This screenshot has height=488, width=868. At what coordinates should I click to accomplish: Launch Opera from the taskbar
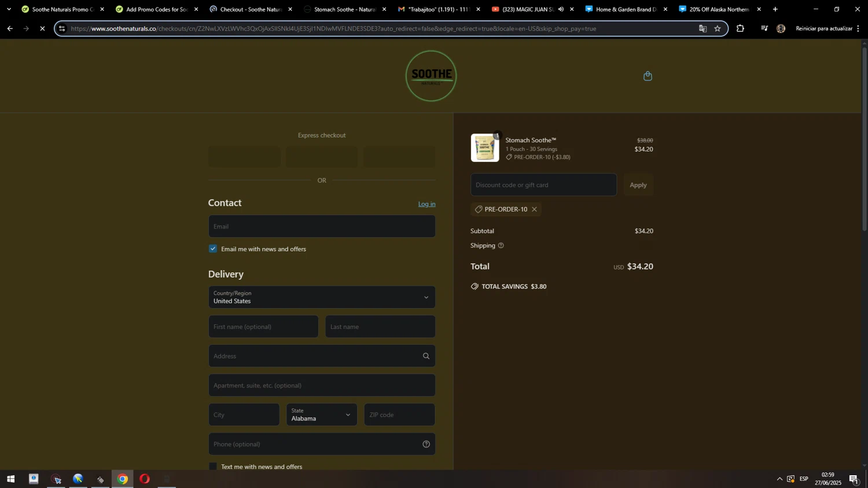(145, 479)
